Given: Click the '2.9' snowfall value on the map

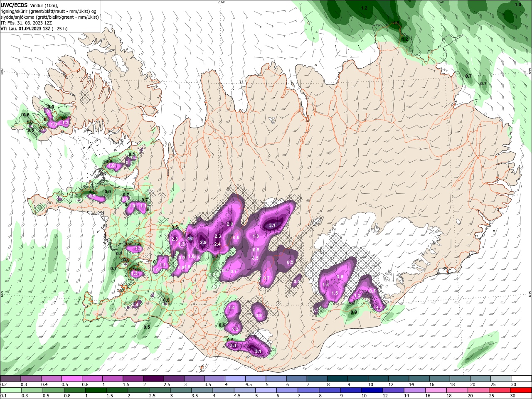Looking at the screenshot, I should pos(203,242).
